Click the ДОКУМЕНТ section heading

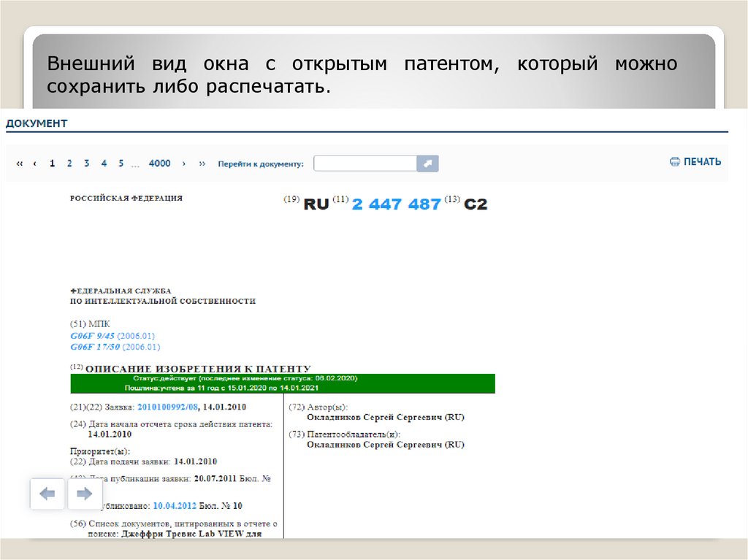click(x=37, y=123)
